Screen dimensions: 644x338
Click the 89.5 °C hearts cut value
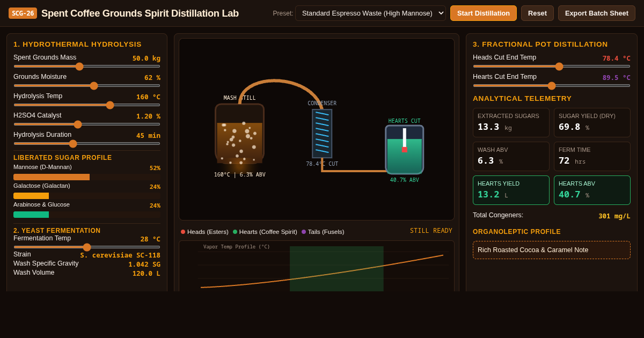pos(616,78)
